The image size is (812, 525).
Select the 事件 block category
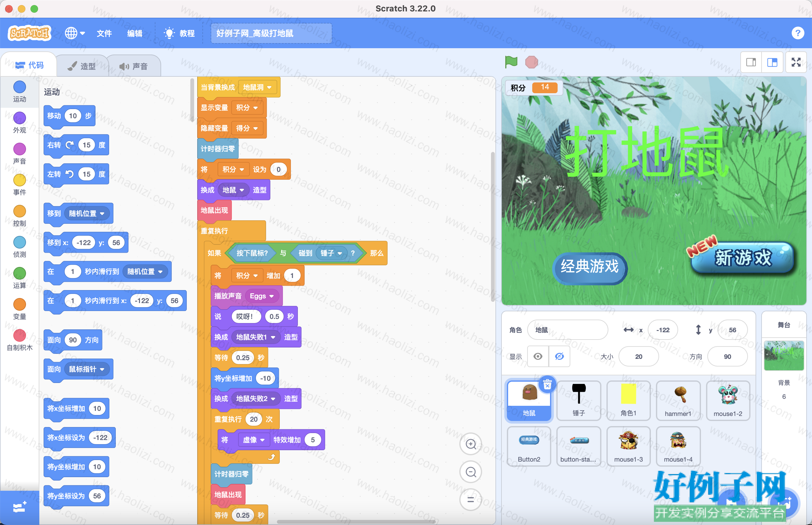pyautogui.click(x=19, y=185)
